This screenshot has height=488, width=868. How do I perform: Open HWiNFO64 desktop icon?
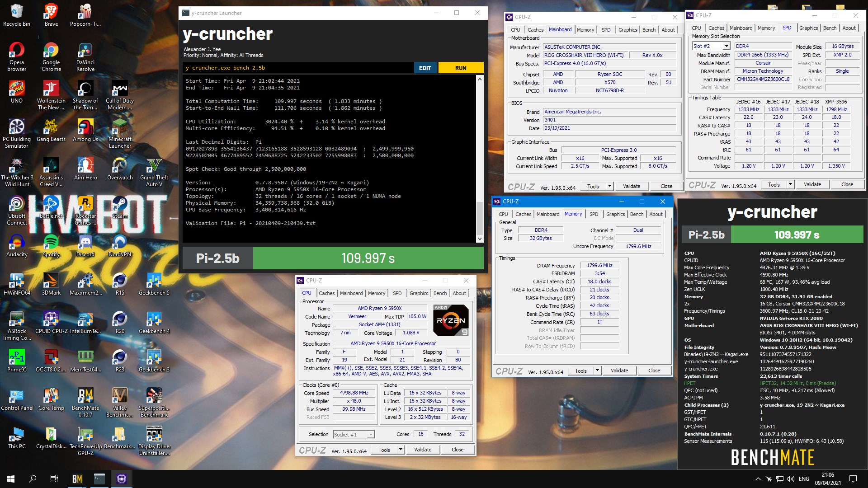pyautogui.click(x=17, y=284)
